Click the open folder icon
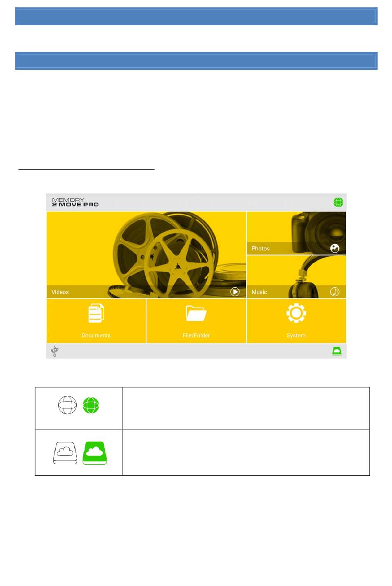392x586 pixels. pos(196,313)
